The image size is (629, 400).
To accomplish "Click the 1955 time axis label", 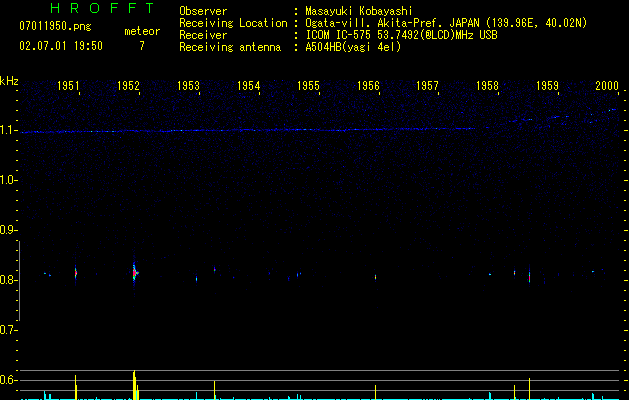I will point(308,85).
